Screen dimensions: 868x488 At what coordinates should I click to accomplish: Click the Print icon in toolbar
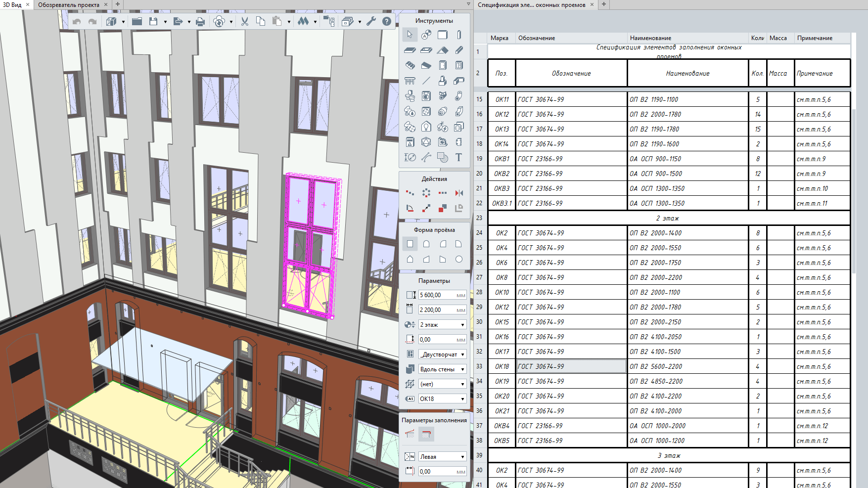[x=200, y=21]
